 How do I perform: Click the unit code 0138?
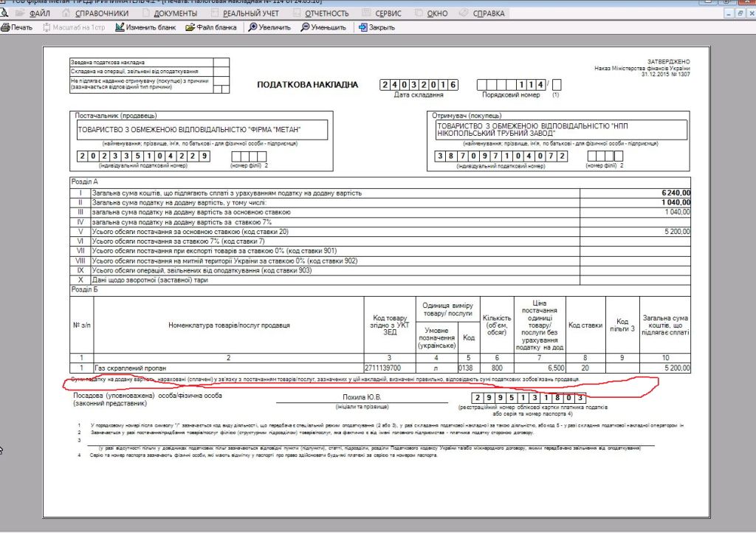coord(465,368)
